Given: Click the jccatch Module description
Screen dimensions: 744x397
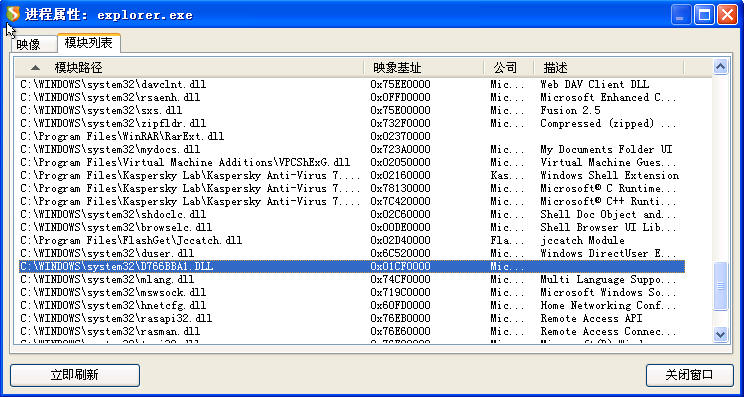Looking at the screenshot, I should (x=582, y=240).
